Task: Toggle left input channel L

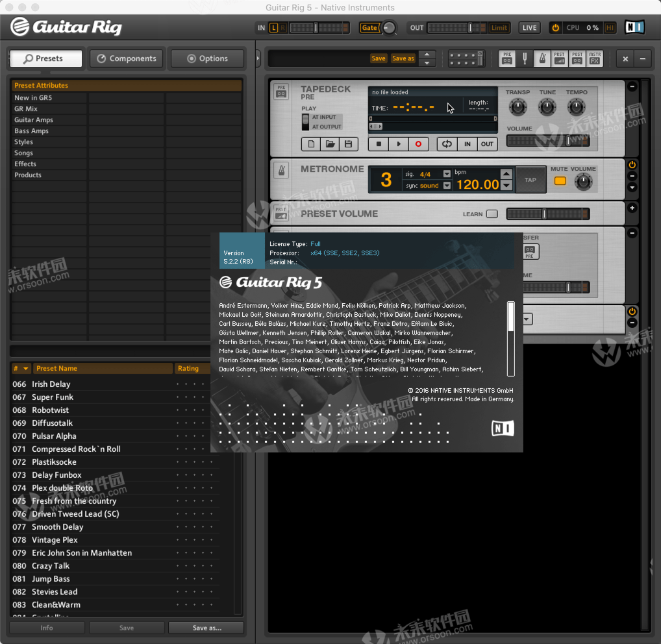Action: pyautogui.click(x=273, y=28)
